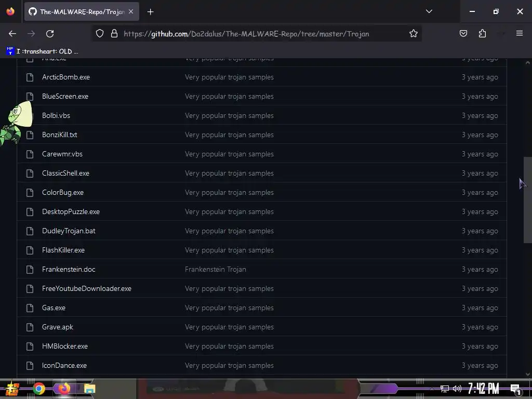Image resolution: width=532 pixels, height=399 pixels.
Task: Click the 7:42 PM taskbar clock
Action: click(484, 389)
